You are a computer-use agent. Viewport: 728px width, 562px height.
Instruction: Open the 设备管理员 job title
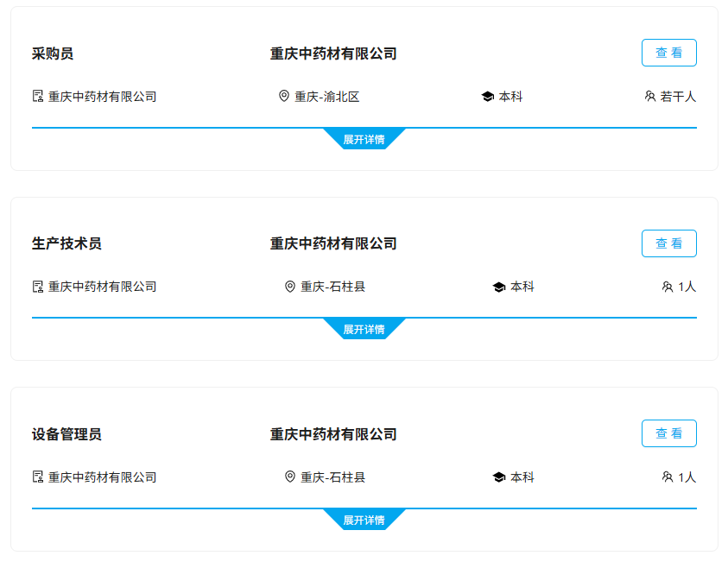[x=66, y=434]
